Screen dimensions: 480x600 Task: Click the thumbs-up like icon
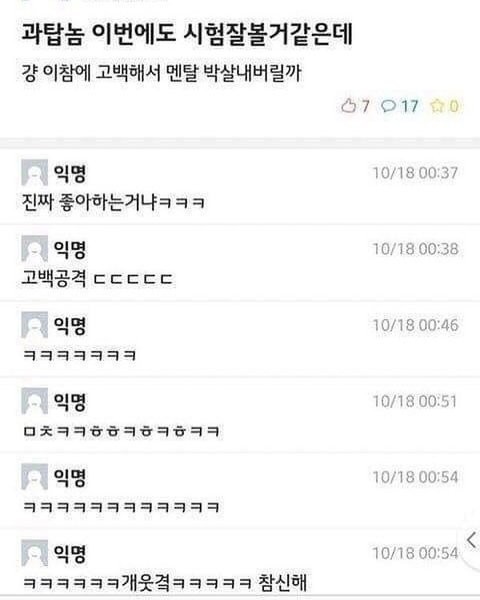pyautogui.click(x=348, y=105)
